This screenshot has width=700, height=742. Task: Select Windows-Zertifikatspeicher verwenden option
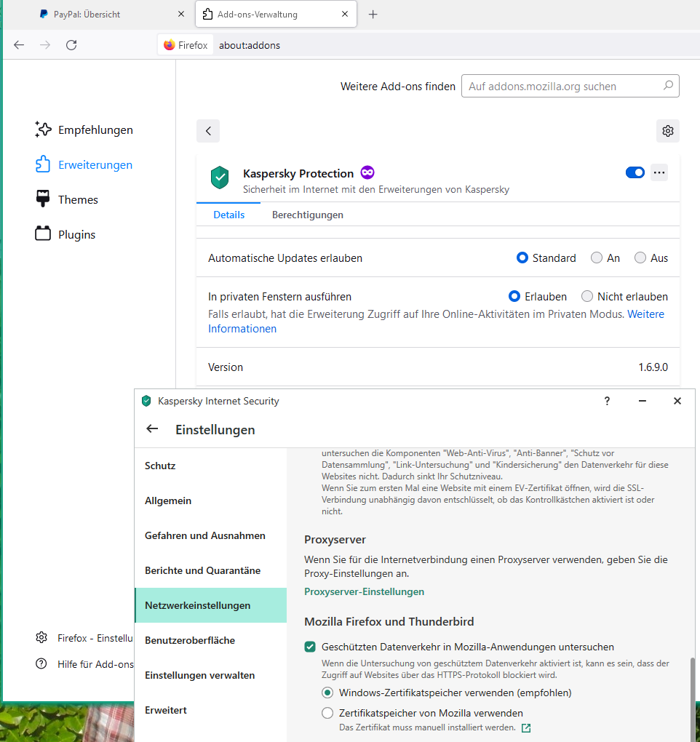point(327,693)
